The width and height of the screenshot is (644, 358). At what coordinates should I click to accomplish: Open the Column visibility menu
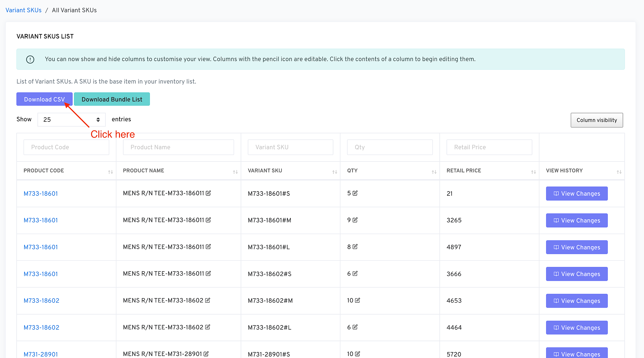[596, 120]
